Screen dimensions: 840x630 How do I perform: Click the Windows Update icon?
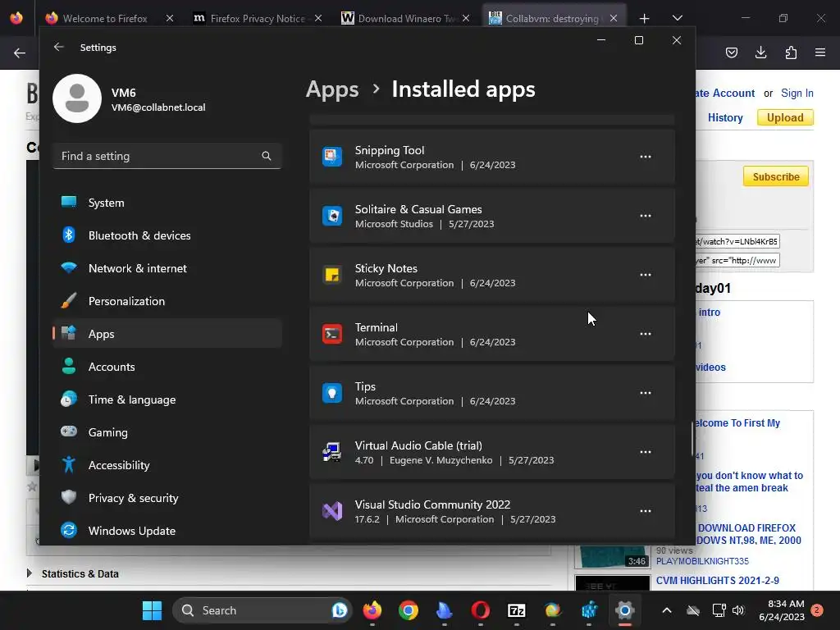tap(69, 530)
